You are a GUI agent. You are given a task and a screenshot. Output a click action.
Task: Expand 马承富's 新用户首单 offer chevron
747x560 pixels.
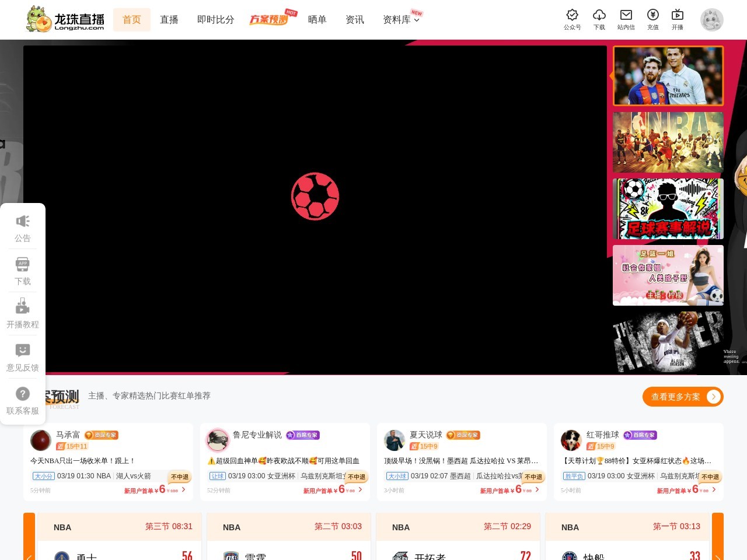(185, 490)
